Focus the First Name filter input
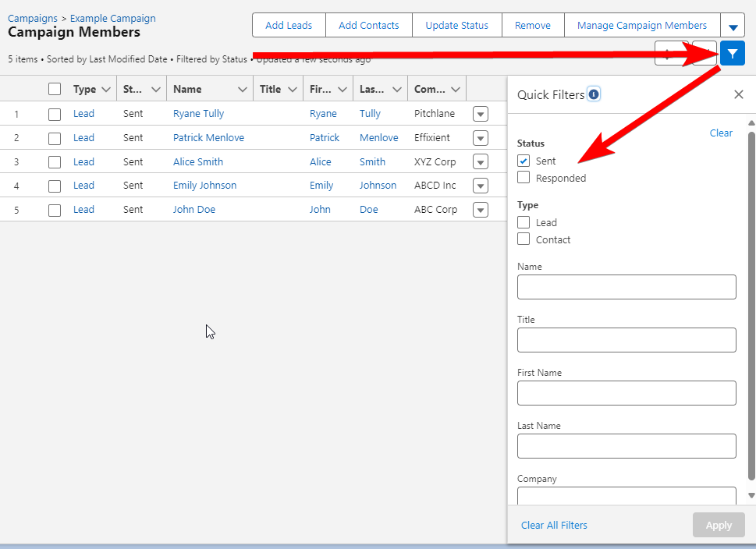Viewport: 756px width, 549px height. [x=626, y=393]
